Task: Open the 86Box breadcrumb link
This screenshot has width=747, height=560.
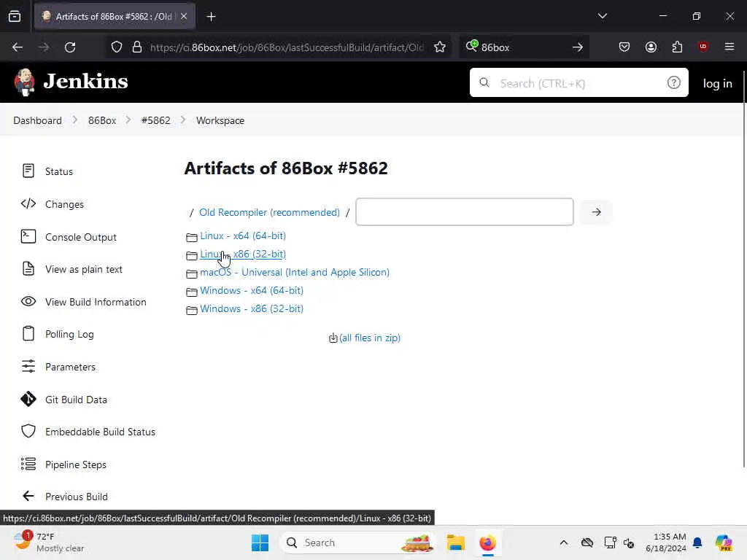Action: [102, 120]
